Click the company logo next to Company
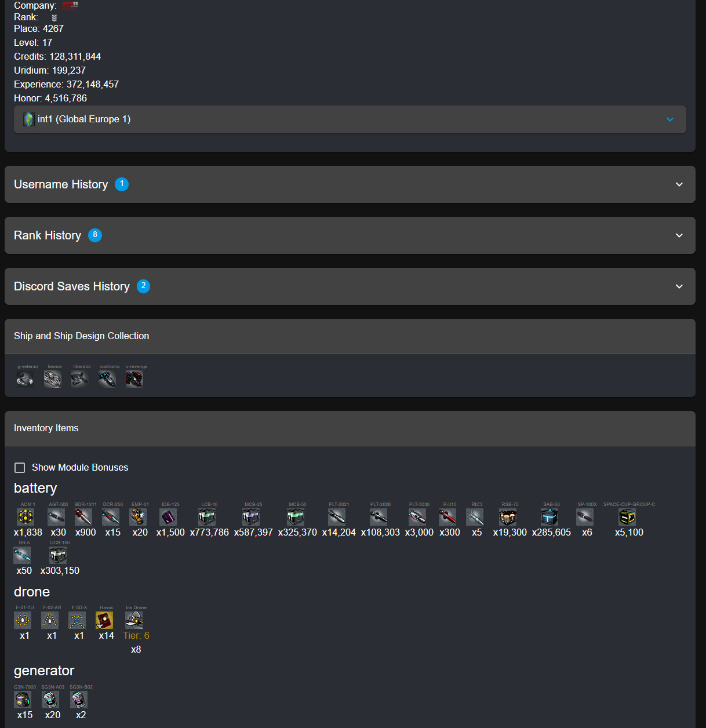 [70, 6]
